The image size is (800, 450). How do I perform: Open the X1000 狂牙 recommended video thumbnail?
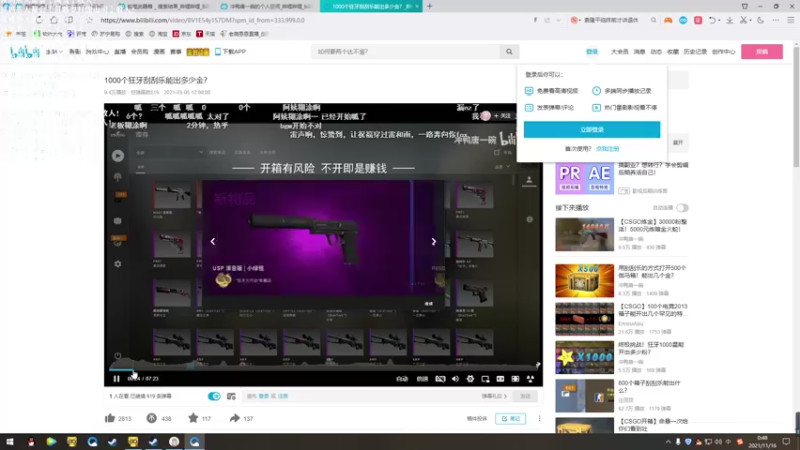pos(585,358)
